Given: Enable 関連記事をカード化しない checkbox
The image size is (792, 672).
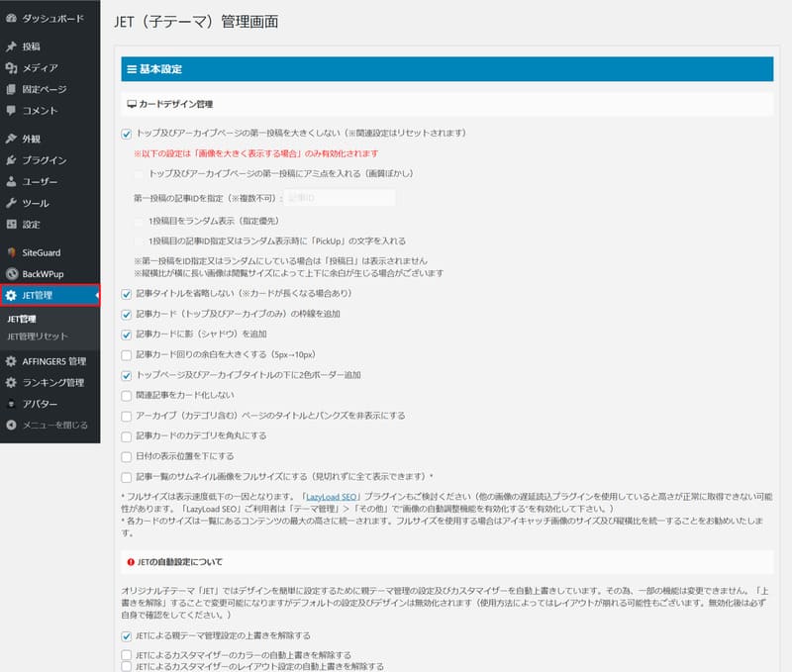Looking at the screenshot, I should coord(127,396).
